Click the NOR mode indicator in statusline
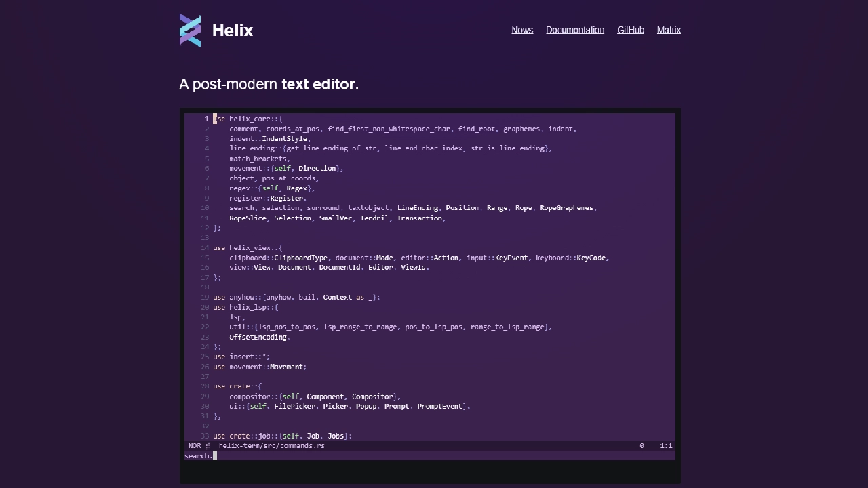The image size is (868, 488). click(195, 445)
